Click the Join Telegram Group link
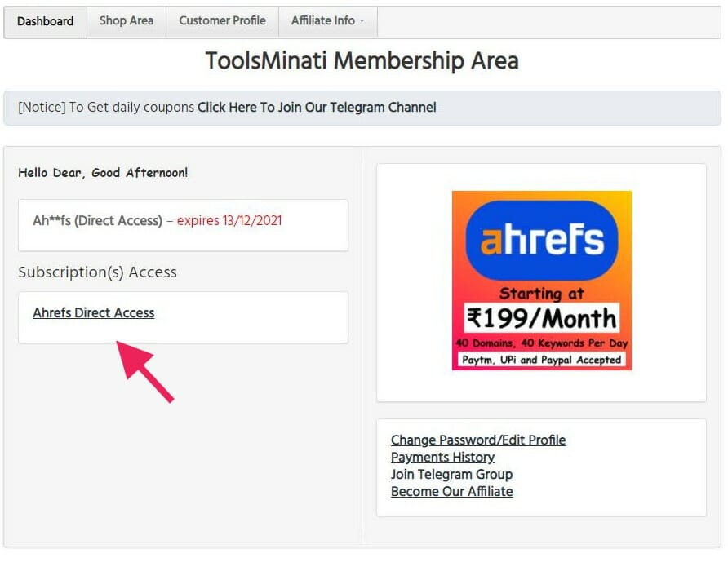The height and width of the screenshot is (562, 728). click(452, 474)
